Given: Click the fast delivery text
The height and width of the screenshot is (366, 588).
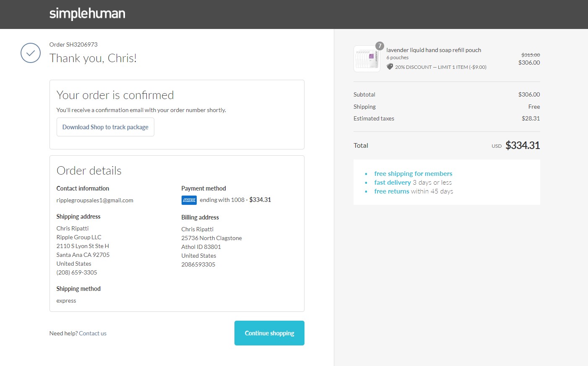Looking at the screenshot, I should tap(393, 183).
